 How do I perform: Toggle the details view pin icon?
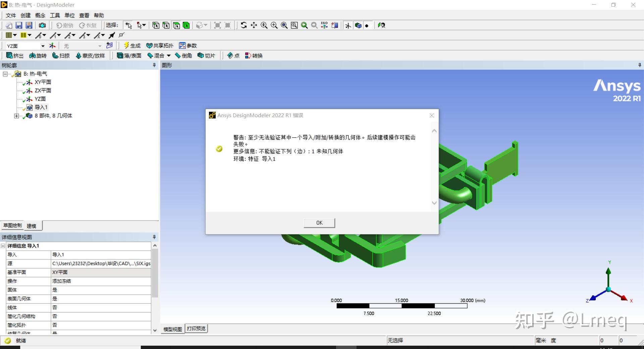[x=154, y=237]
